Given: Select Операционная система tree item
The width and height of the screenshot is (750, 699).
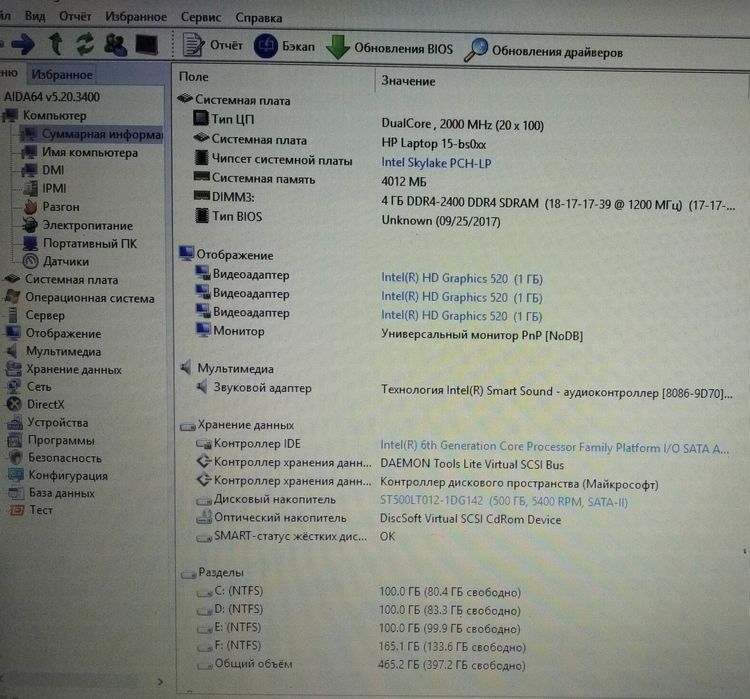Looking at the screenshot, I should pyautogui.click(x=79, y=298).
